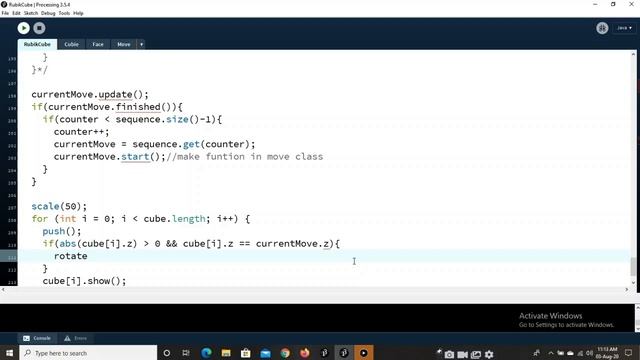The image size is (640, 360).
Task: Launch Google Chrome from the taskbar
Action: click(285, 353)
